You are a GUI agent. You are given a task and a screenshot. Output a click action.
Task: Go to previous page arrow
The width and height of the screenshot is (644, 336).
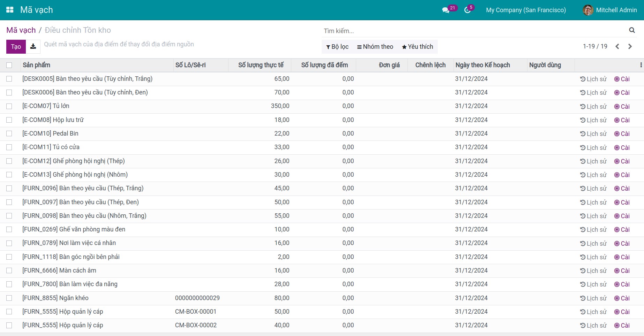(617, 46)
